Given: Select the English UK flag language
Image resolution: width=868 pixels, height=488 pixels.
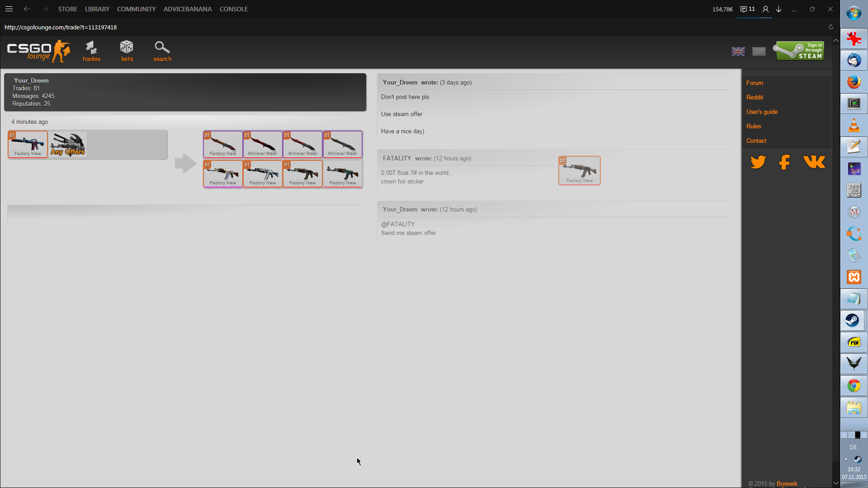Looking at the screenshot, I should [738, 52].
